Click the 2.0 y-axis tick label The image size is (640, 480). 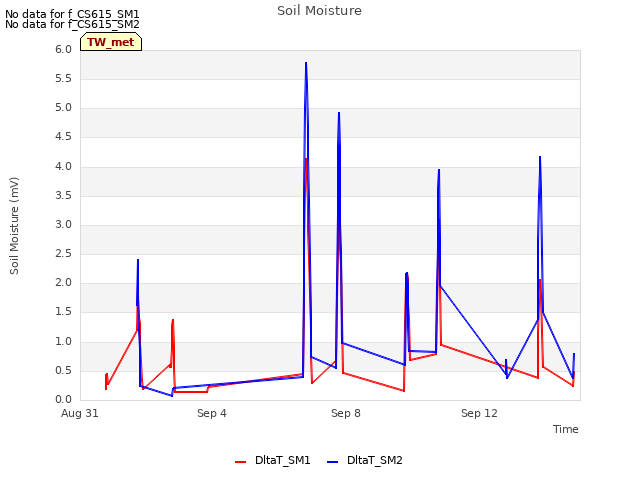(63, 283)
